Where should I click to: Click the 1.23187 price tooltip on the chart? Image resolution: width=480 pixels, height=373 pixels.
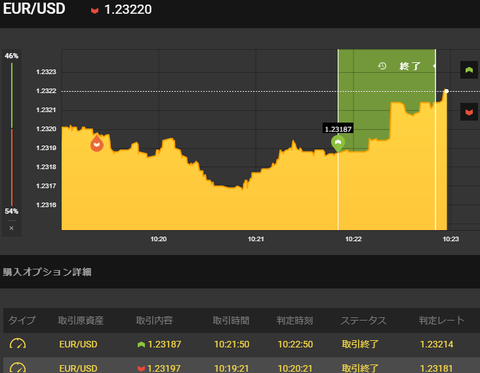coord(338,129)
